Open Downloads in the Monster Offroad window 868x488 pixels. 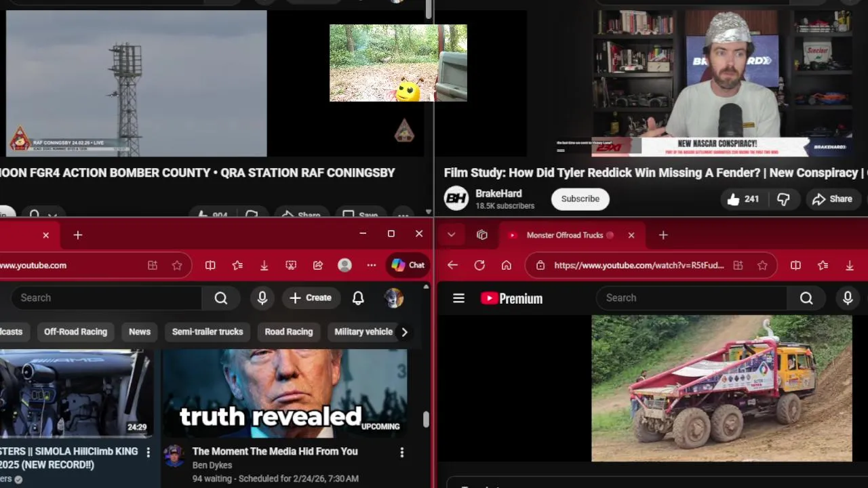850,266
